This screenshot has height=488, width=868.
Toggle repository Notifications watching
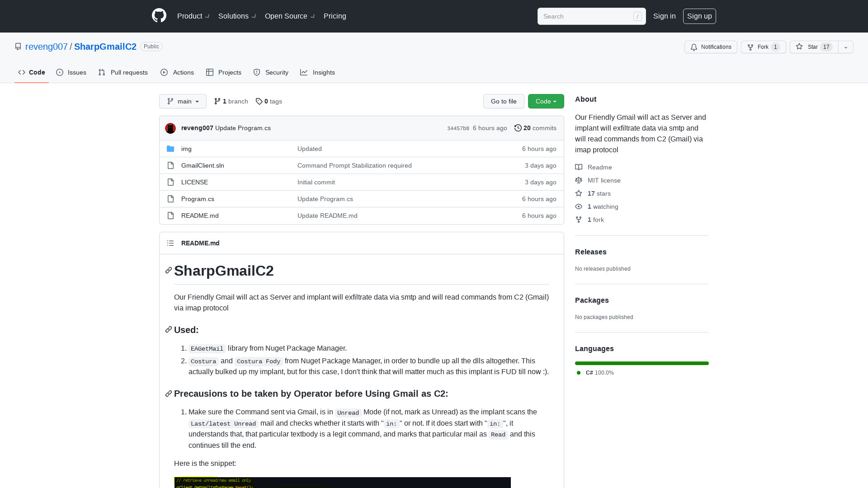tap(710, 47)
